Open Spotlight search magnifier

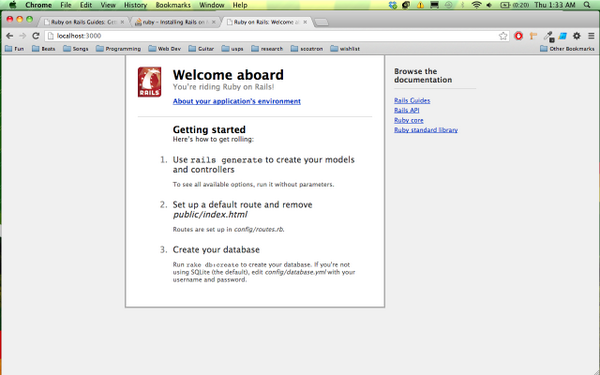pos(587,5)
